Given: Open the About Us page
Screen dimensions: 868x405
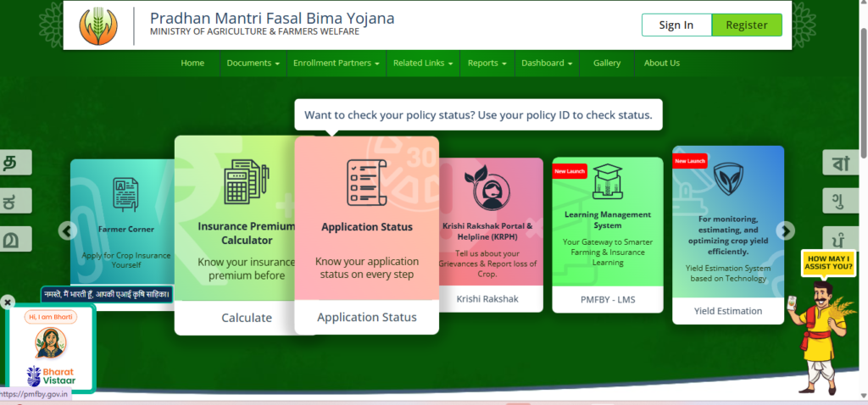Looking at the screenshot, I should (661, 63).
